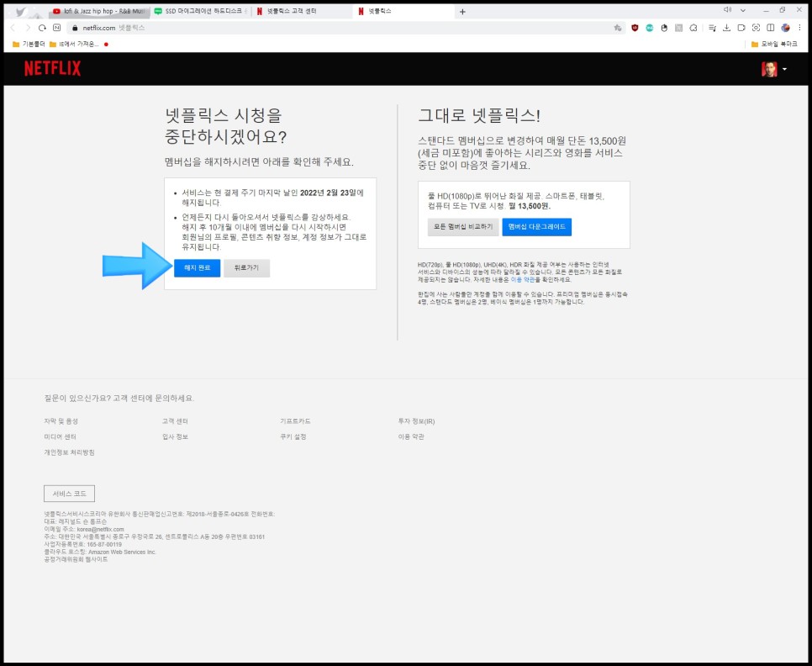Open the uBlock Origin shield extension
The height and width of the screenshot is (666, 812).
pyautogui.click(x=635, y=28)
